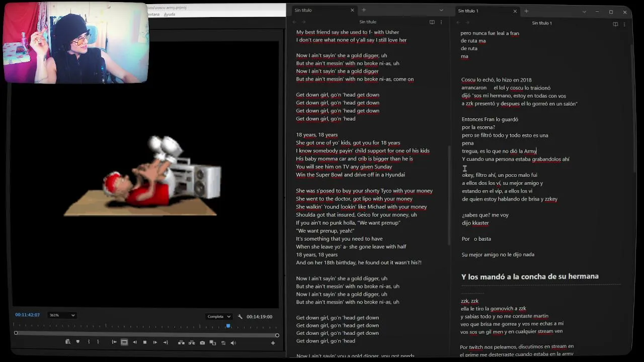Go back in the 'Sin título' note
Viewport: 644px width, 362px height.
point(294,22)
